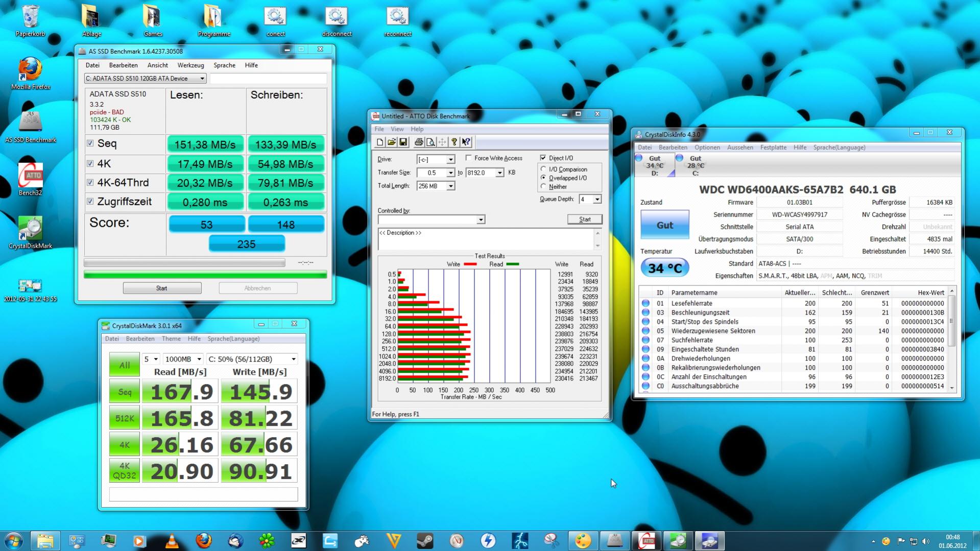Click the Steam icon in the taskbar

tap(425, 540)
